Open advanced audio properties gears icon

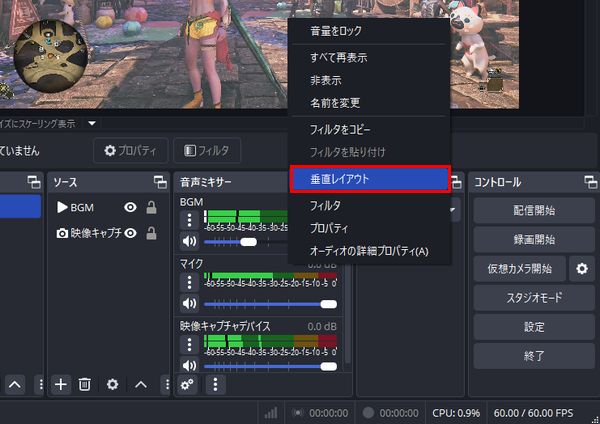pyautogui.click(x=187, y=384)
